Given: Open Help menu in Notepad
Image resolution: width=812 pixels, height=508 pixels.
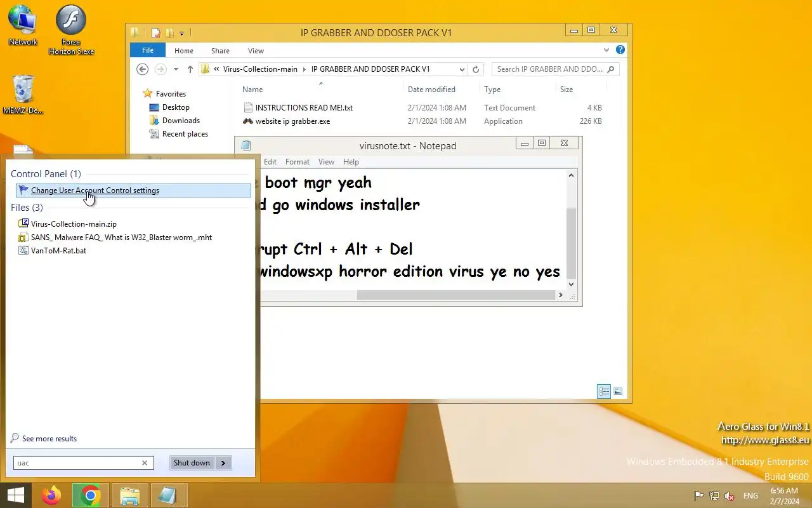Looking at the screenshot, I should [x=351, y=162].
